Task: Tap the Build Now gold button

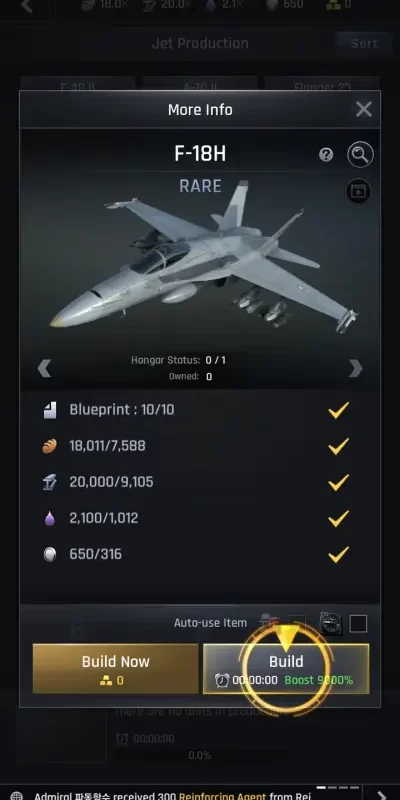Action: coord(115,669)
